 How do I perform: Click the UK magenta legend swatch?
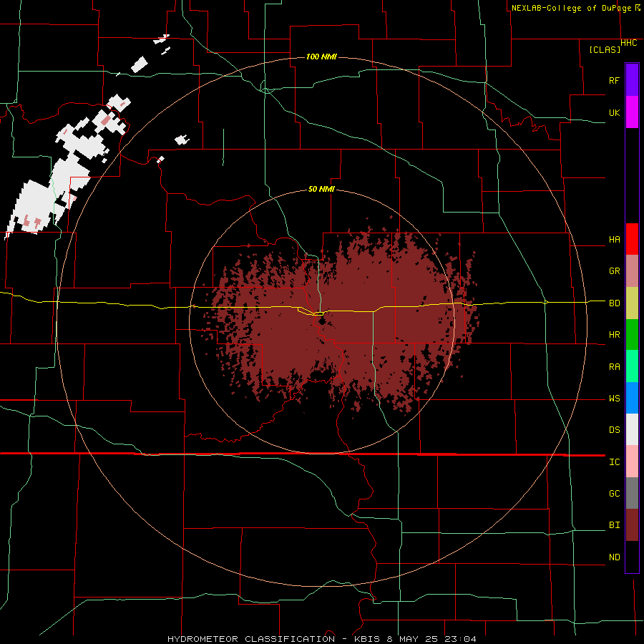pyautogui.click(x=632, y=112)
